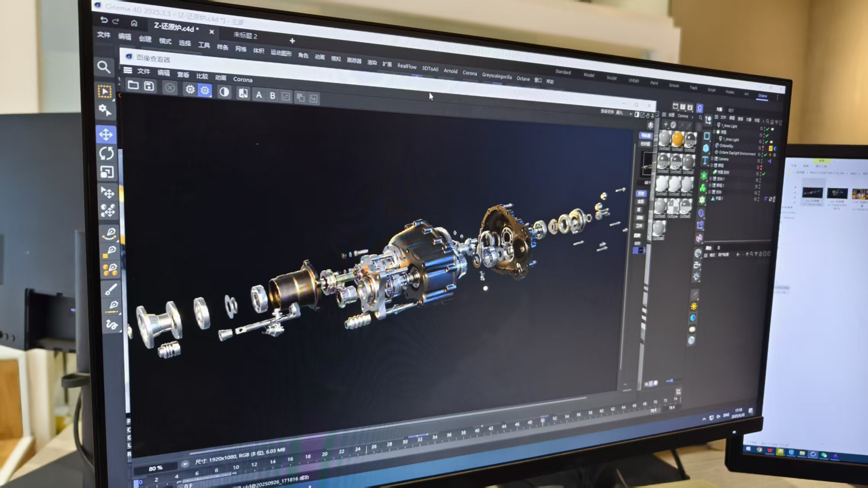Screen dimensions: 868x488
Task: Expand the 空白1 null object
Action: coord(710,178)
